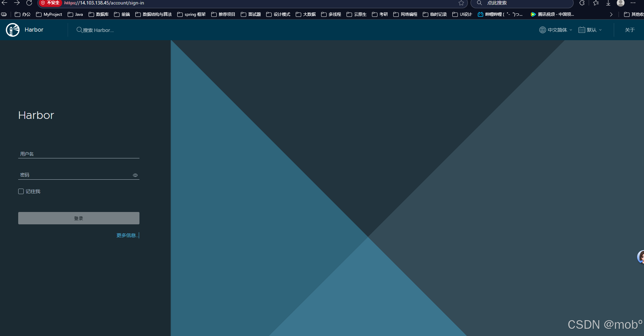Open the 其他收藏 folder at bar end

pyautogui.click(x=634, y=14)
